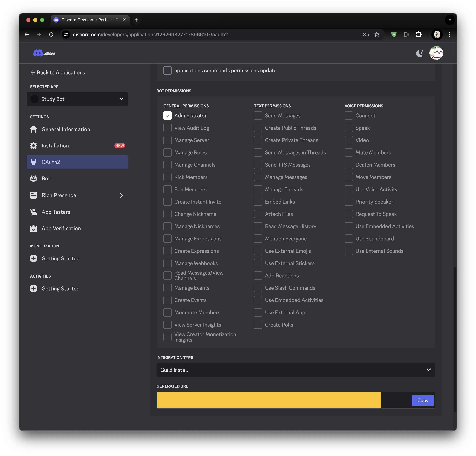The image size is (476, 456).
Task: Click the Discord .dev logo
Action: 44,53
